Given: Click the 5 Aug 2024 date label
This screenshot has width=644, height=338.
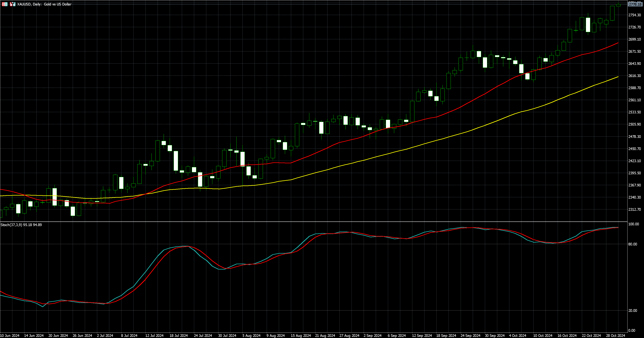Looking at the screenshot, I should (251, 336).
